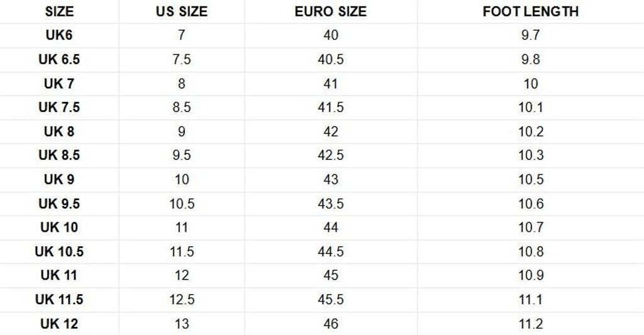Select the UK 6.5 size cell
This screenshot has height=335, width=644.
click(x=59, y=60)
